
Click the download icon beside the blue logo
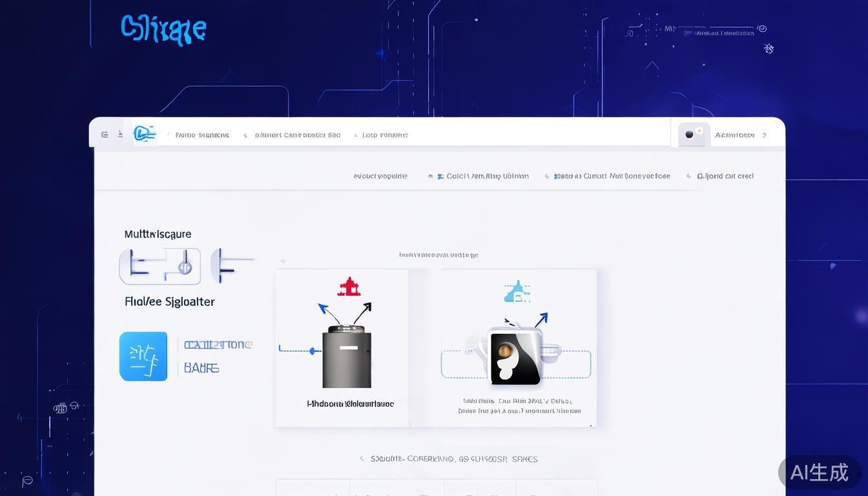pyautogui.click(x=120, y=134)
